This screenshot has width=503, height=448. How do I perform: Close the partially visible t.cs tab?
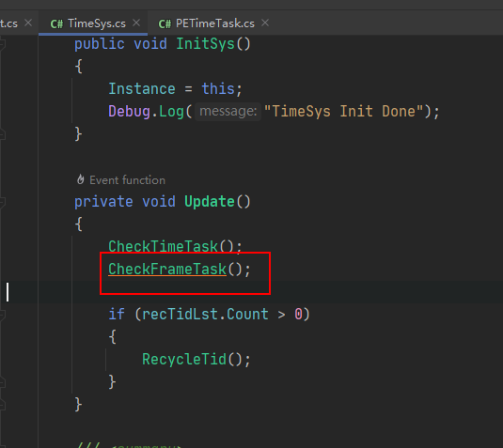(28, 23)
